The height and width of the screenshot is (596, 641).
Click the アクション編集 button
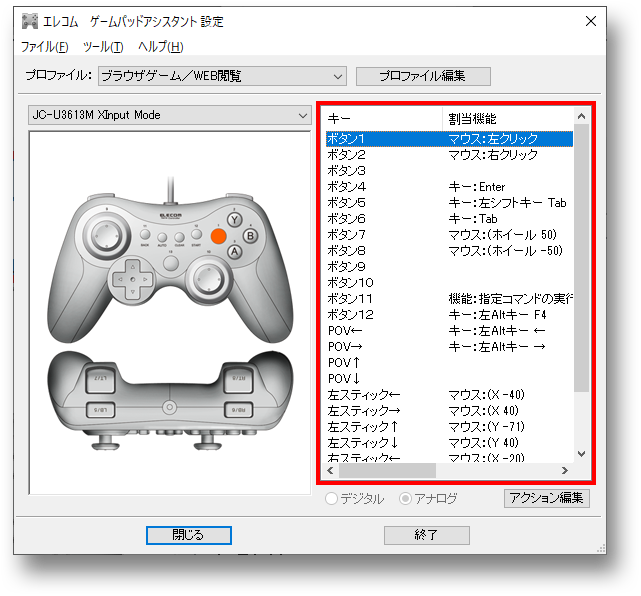(547, 498)
